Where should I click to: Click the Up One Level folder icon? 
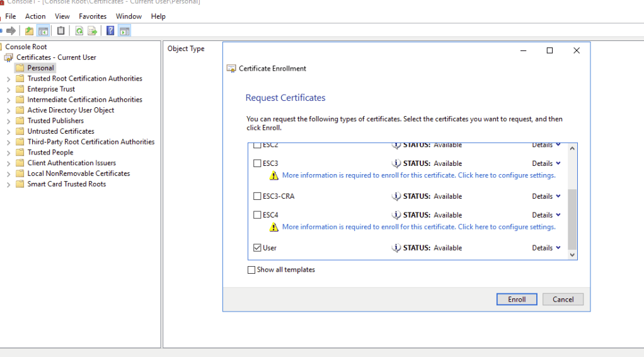tap(30, 31)
